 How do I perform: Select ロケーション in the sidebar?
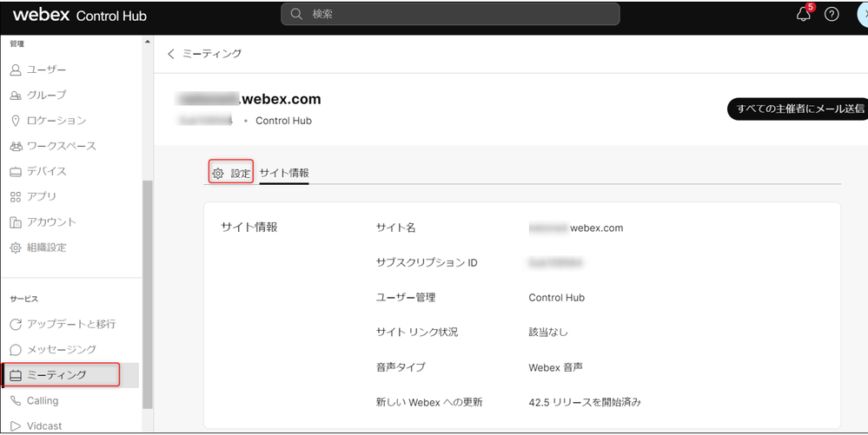pyautogui.click(x=56, y=121)
